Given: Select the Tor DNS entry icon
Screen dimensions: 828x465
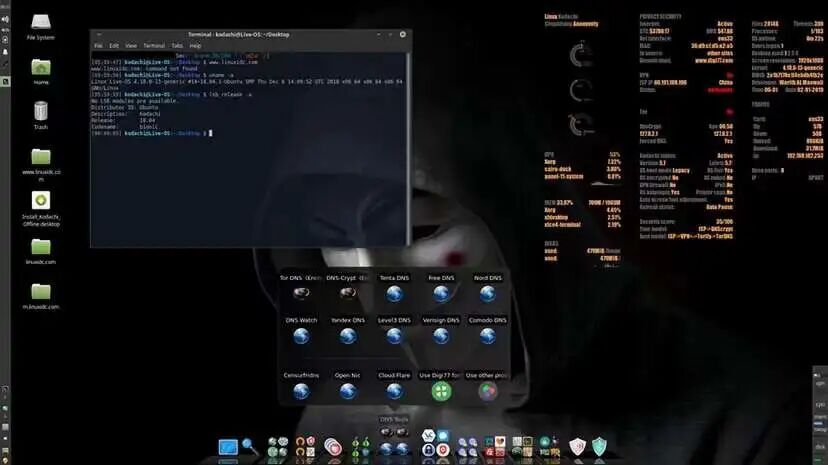Looking at the screenshot, I should (x=301, y=292).
